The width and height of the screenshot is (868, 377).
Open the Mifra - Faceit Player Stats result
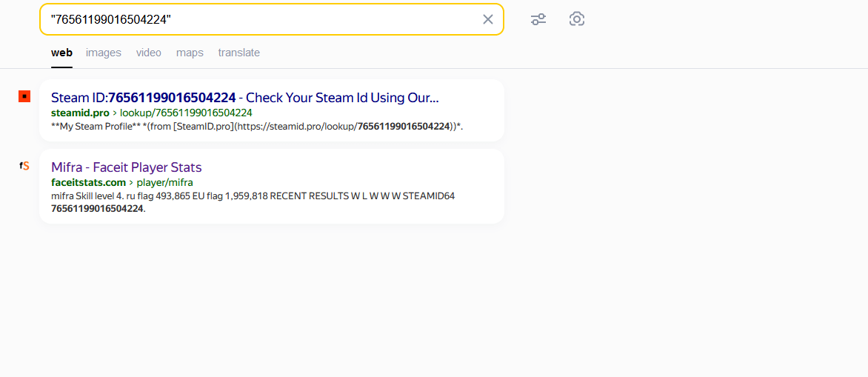pyautogui.click(x=126, y=167)
